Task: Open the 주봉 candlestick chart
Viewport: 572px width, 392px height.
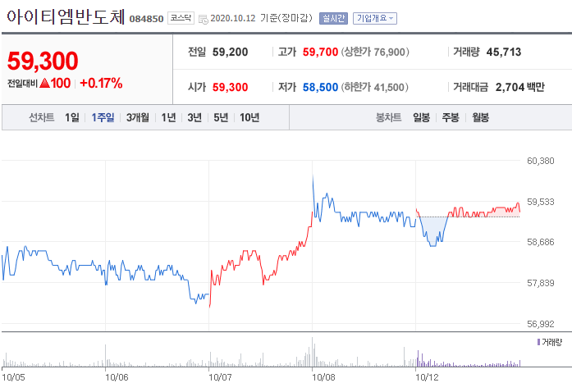Action: [x=451, y=117]
